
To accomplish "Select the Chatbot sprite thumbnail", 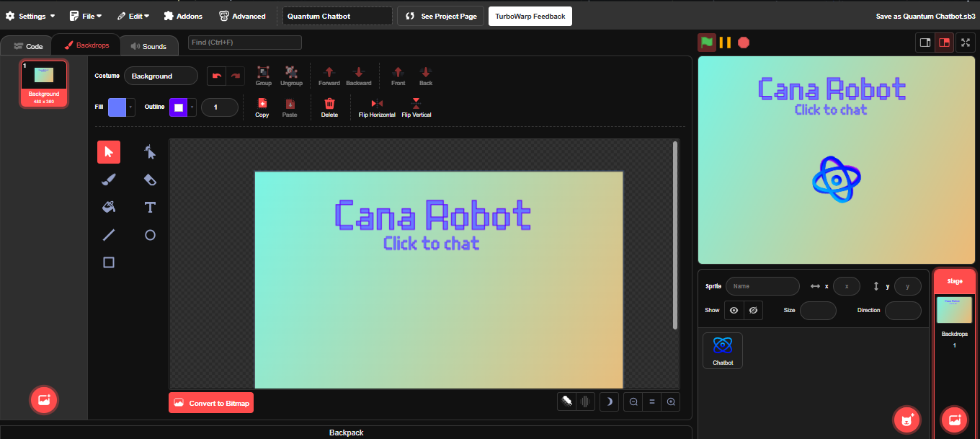I will (x=723, y=350).
